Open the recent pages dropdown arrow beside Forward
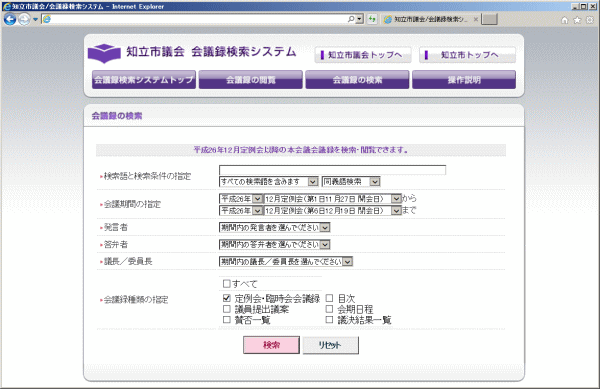The image size is (600, 389). pyautogui.click(x=35, y=19)
